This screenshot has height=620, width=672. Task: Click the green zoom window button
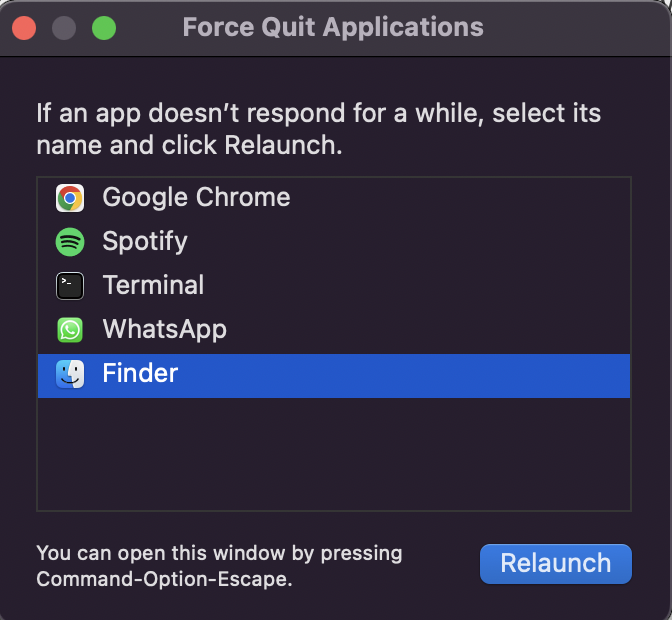coord(104,28)
